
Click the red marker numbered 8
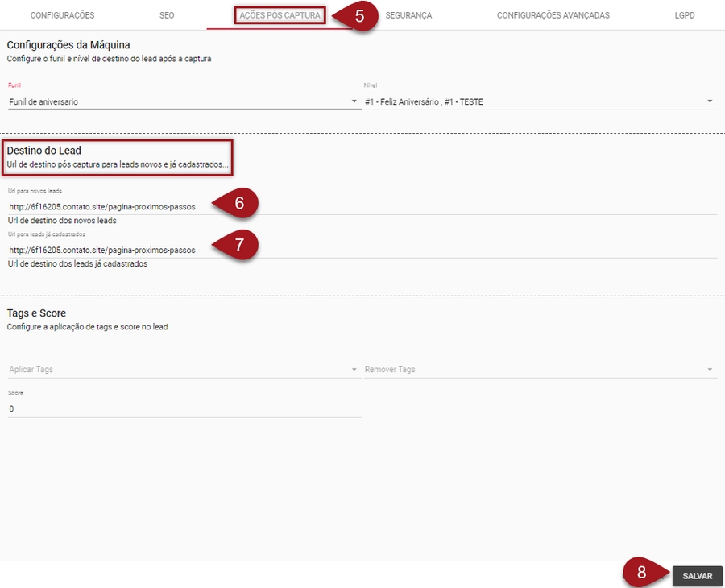point(641,573)
